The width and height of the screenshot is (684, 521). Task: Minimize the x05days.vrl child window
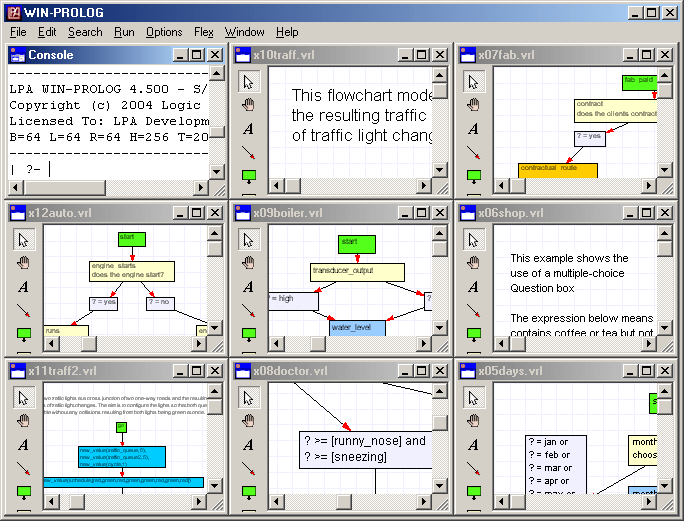(x=630, y=371)
